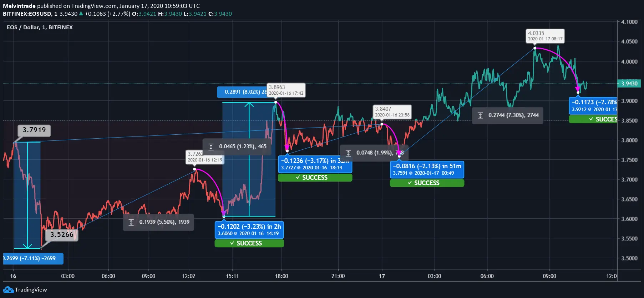Click the 0.2891 (8.02%) blue range label
This screenshot has width=644, height=298.
point(242,92)
